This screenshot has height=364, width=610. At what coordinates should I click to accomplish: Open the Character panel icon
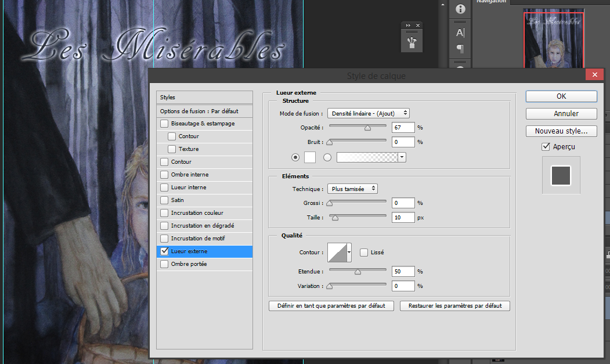pos(460,33)
